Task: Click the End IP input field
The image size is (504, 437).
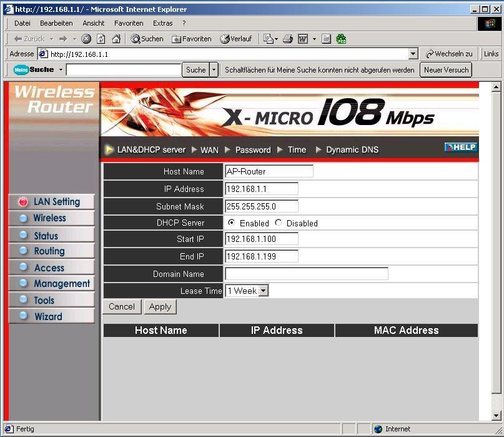Action: (x=261, y=256)
